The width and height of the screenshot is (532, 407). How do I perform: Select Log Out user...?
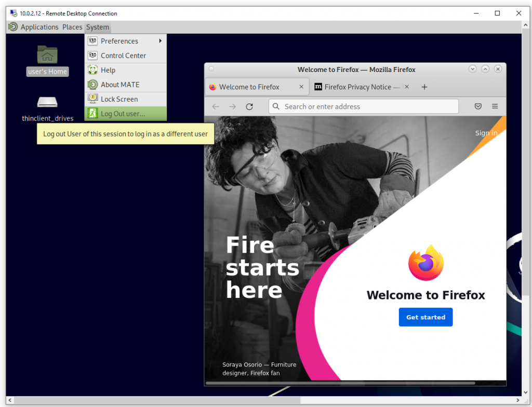click(x=126, y=114)
